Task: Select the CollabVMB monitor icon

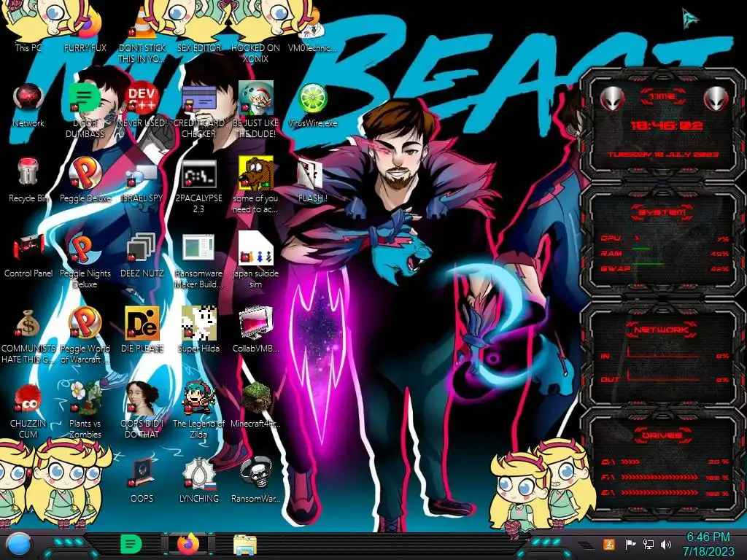Action: click(255, 331)
